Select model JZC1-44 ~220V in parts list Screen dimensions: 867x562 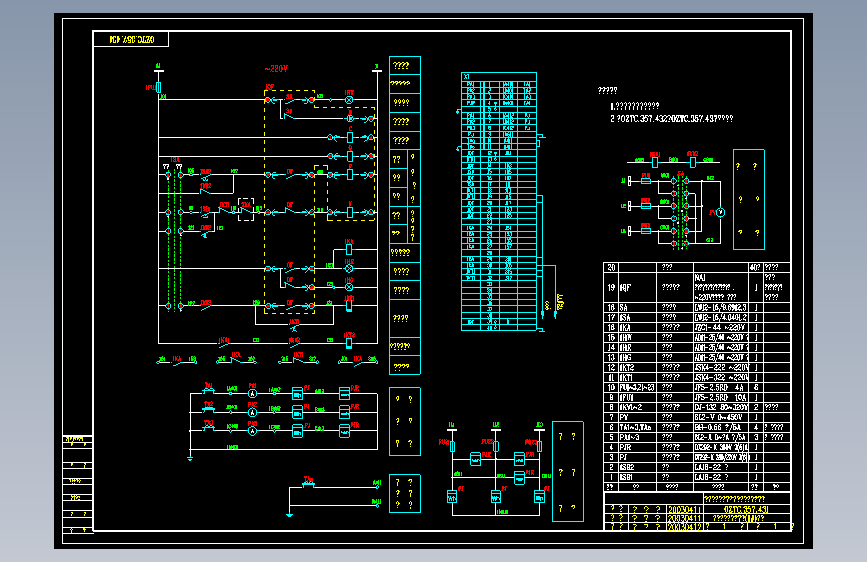point(721,327)
